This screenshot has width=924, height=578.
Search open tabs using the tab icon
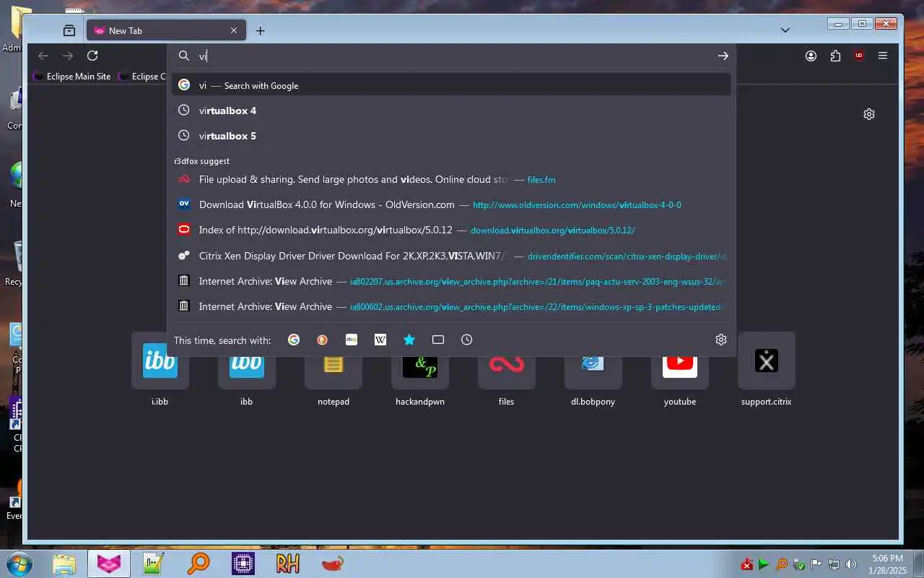point(438,340)
